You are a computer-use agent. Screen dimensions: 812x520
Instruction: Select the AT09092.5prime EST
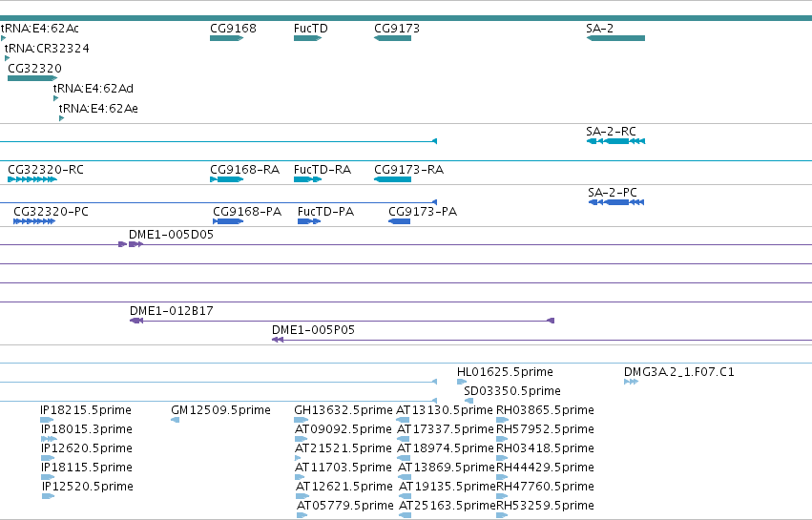pos(301,439)
